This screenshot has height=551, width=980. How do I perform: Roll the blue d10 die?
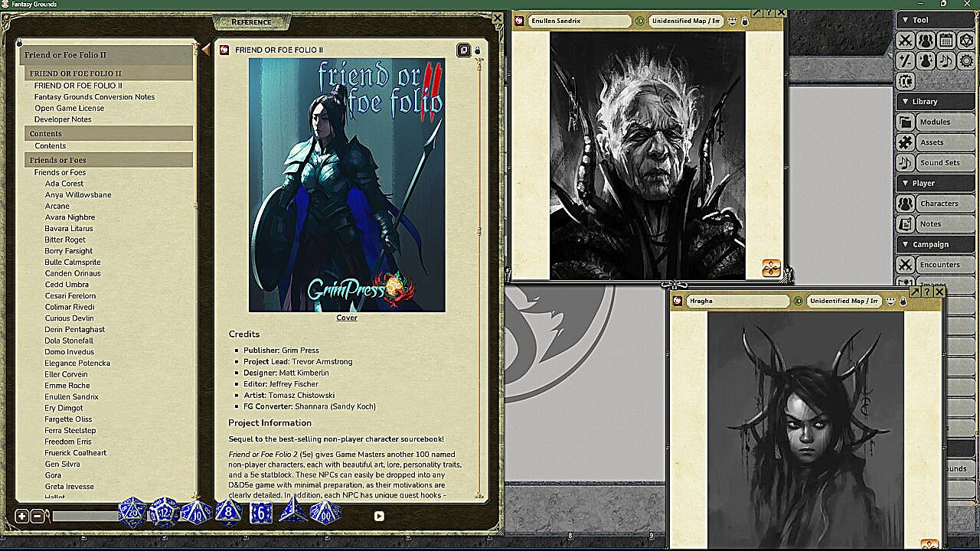coord(196,512)
